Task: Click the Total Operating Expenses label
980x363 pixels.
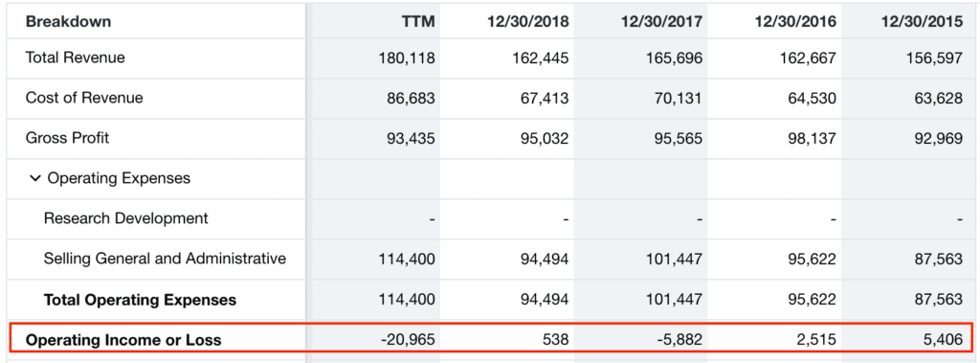Action: (x=140, y=300)
